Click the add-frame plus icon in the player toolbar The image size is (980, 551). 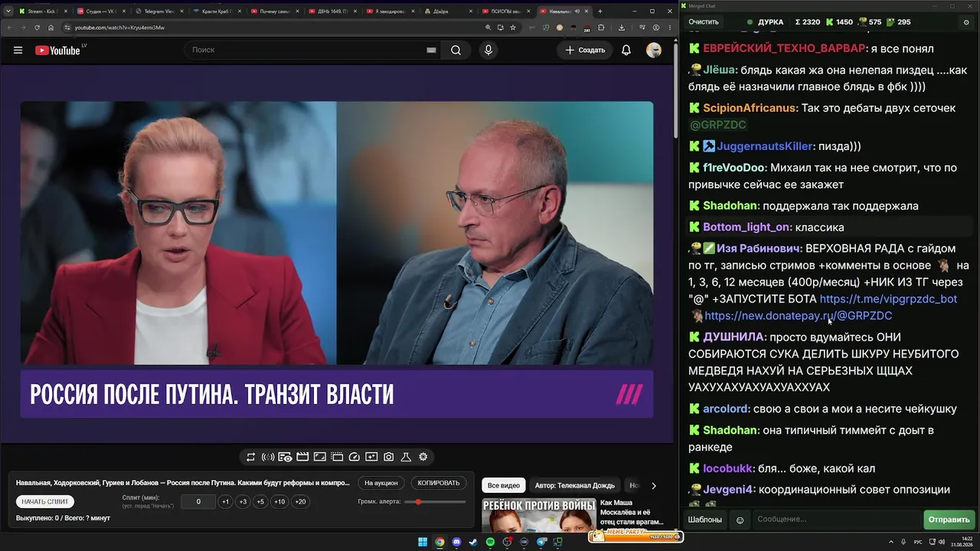(x=371, y=457)
